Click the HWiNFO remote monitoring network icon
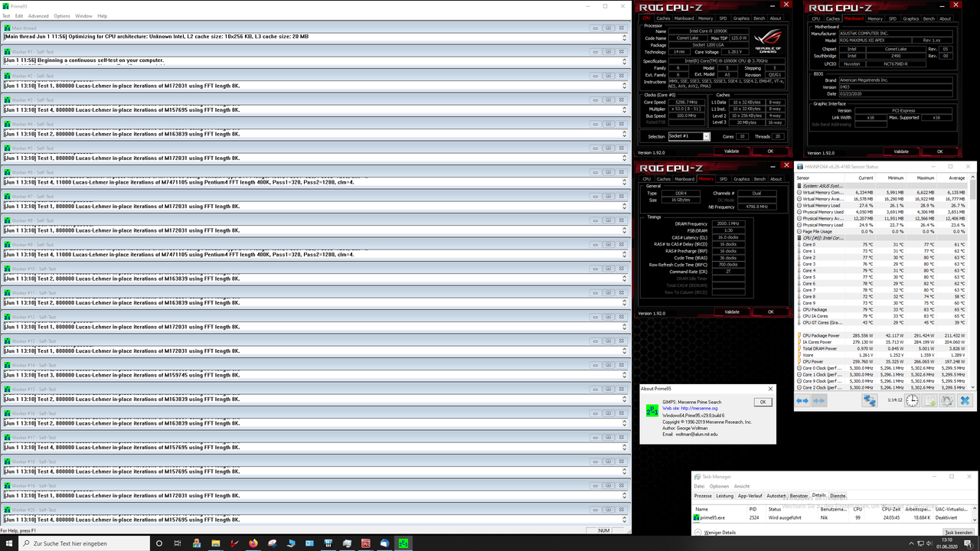Viewport: 980px width, 551px height. coord(868,400)
